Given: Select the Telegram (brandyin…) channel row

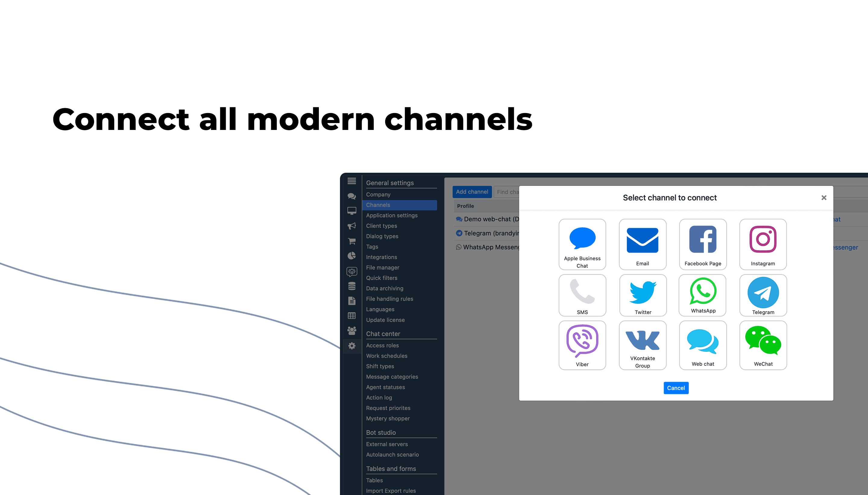Looking at the screenshot, I should [487, 233].
